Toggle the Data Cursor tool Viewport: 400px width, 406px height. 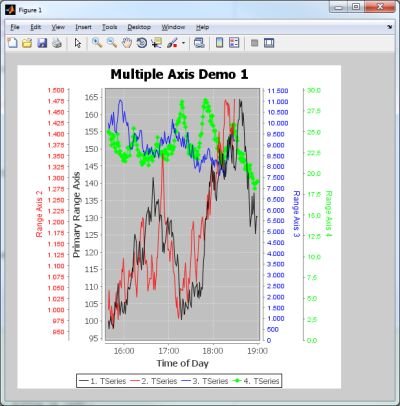pyautogui.click(x=156, y=43)
